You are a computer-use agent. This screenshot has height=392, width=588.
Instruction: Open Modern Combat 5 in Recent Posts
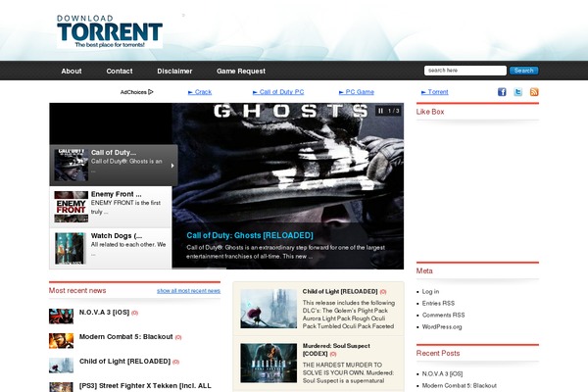pos(460,385)
